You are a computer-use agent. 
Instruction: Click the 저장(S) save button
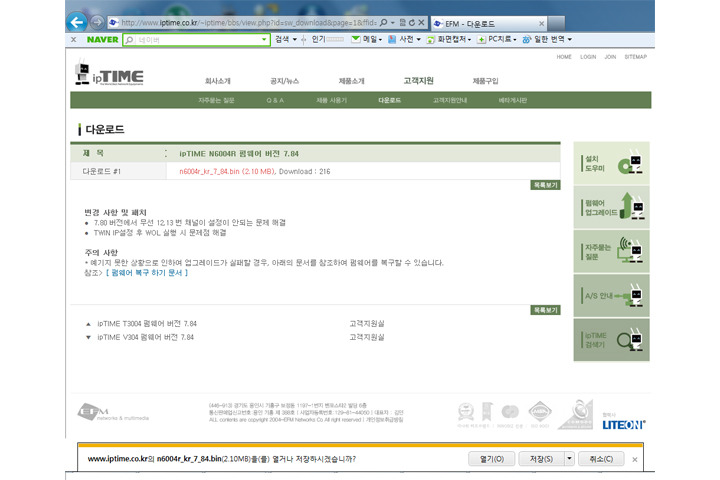(541, 459)
